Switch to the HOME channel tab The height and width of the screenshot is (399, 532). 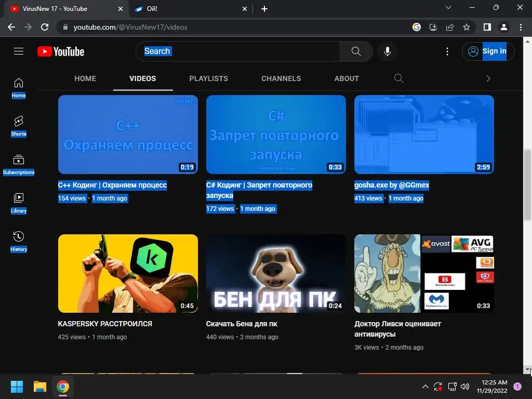[x=85, y=79]
